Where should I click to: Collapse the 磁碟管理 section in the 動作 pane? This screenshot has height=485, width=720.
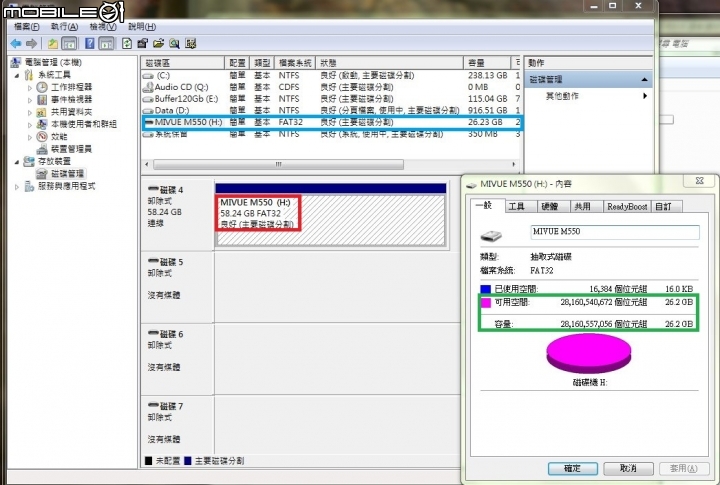(x=645, y=79)
